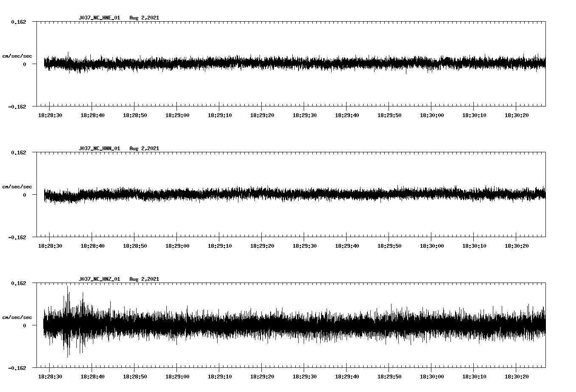This screenshot has width=576, height=392.
Task: Click the J037_NC_HNN_01 channel title
Action: click(99, 148)
